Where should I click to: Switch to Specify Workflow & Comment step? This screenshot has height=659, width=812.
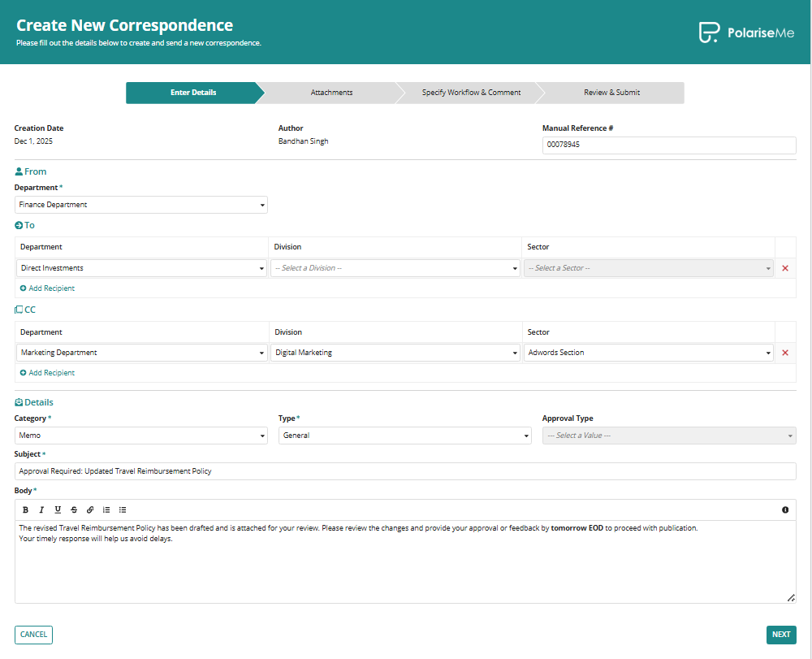coord(471,93)
